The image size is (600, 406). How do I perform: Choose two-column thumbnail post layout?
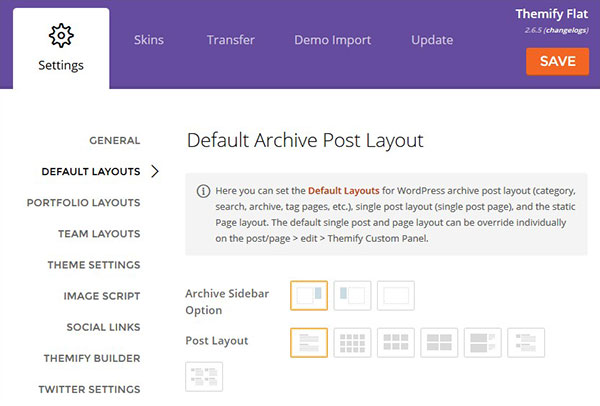[204, 377]
